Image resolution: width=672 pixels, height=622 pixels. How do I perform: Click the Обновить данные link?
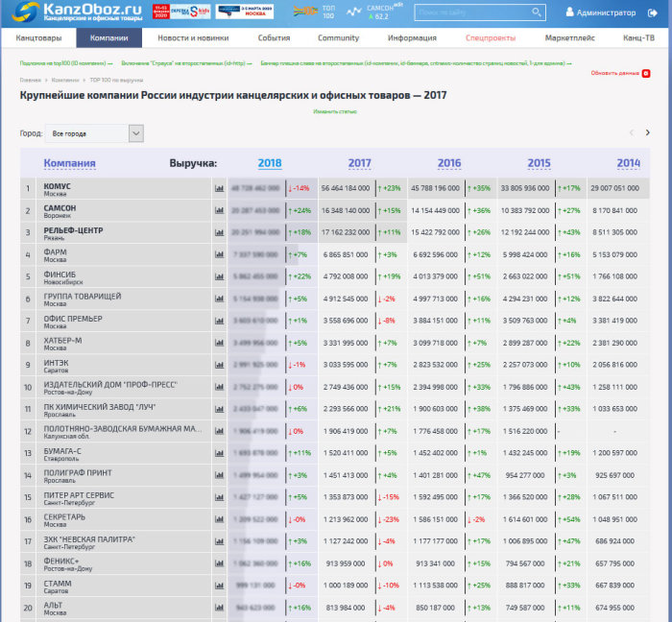coord(614,73)
